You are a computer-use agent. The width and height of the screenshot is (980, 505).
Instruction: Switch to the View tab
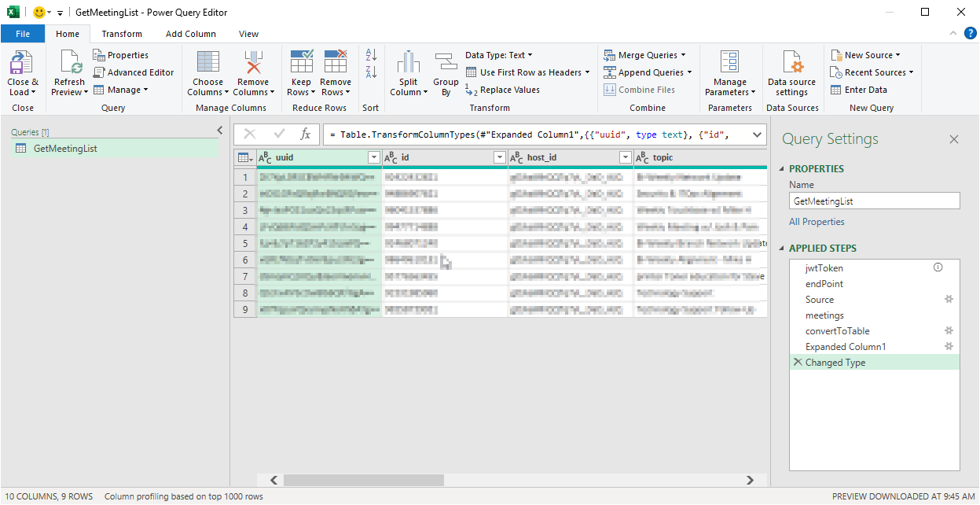[249, 34]
